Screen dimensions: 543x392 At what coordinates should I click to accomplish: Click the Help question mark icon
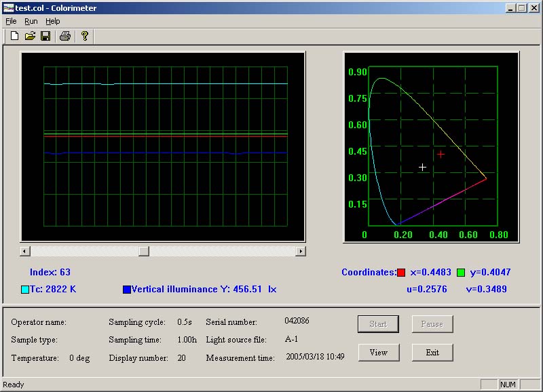84,36
